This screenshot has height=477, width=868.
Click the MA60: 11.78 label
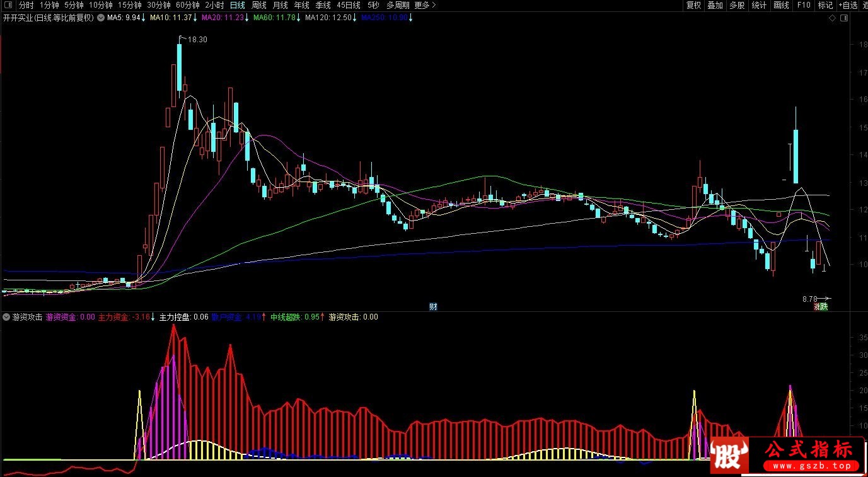(x=274, y=18)
